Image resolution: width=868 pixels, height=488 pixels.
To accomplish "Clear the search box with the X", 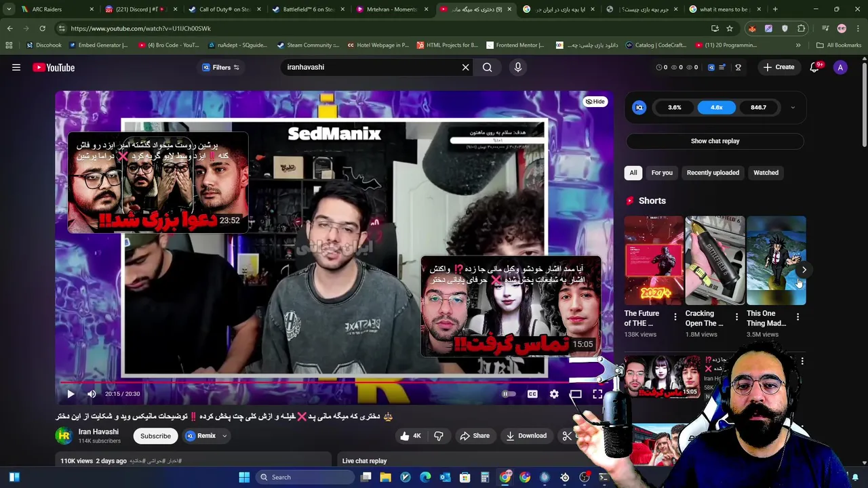I will [465, 67].
